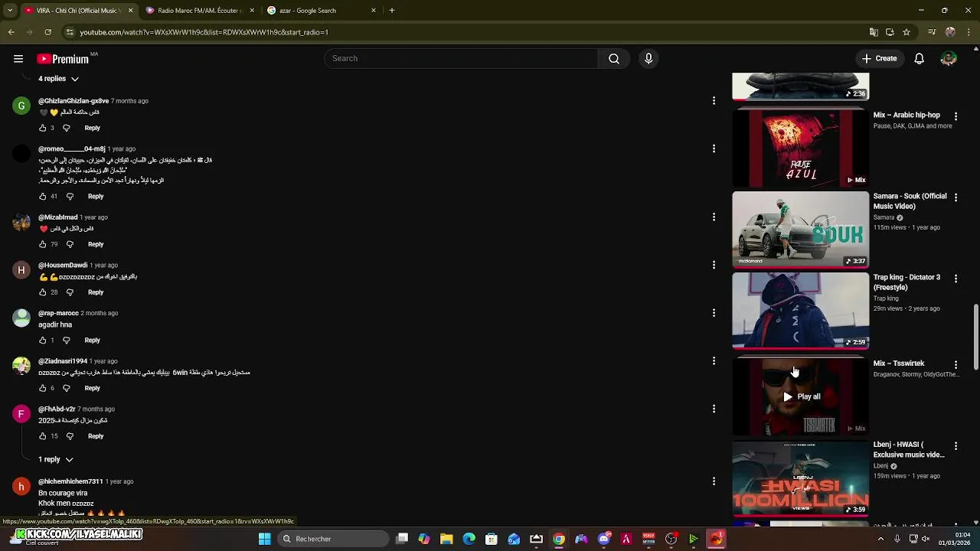This screenshot has width=980, height=551.
Task: Click the browser address bar URL
Action: point(204,32)
